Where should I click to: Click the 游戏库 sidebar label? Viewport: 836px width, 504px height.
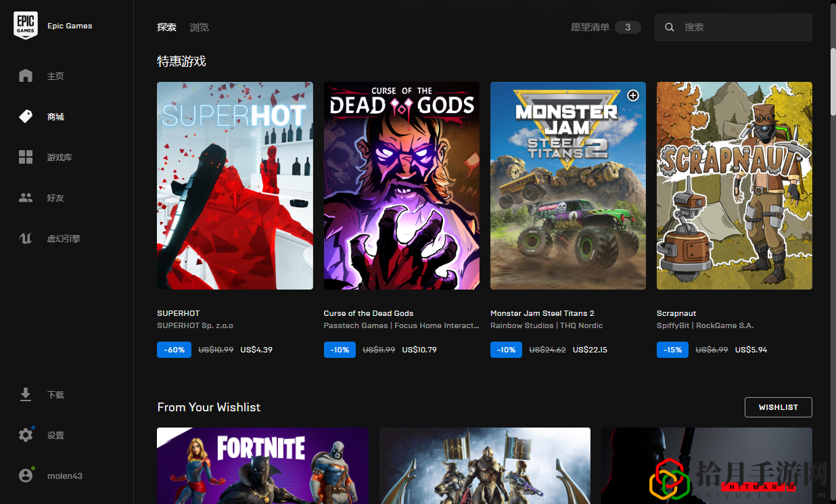pos(60,158)
